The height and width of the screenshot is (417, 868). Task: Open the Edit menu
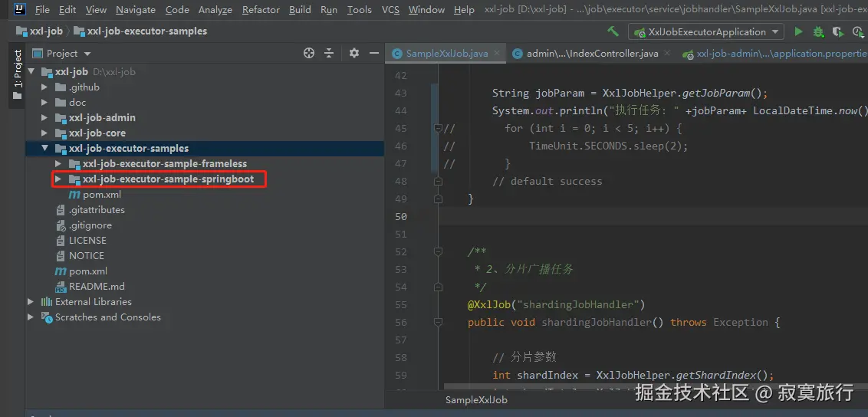click(67, 9)
